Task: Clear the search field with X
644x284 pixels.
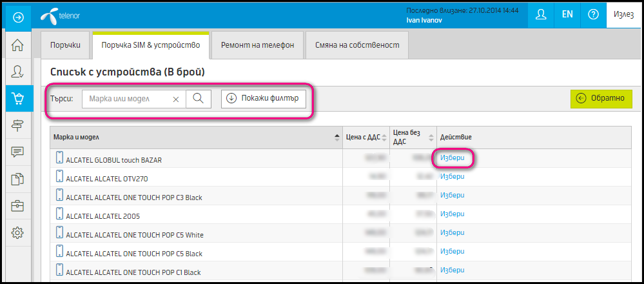Action: (x=176, y=99)
